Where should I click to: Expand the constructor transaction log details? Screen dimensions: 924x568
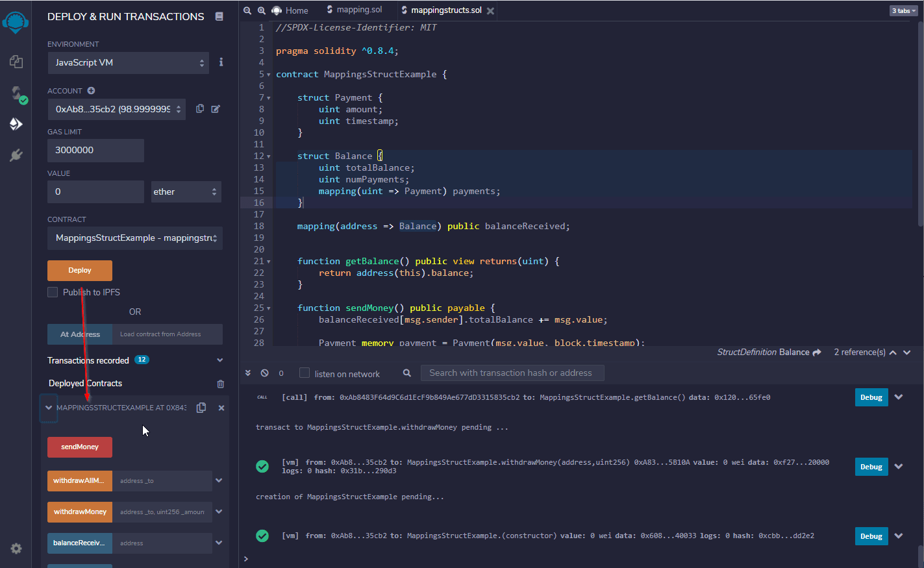pyautogui.click(x=899, y=536)
